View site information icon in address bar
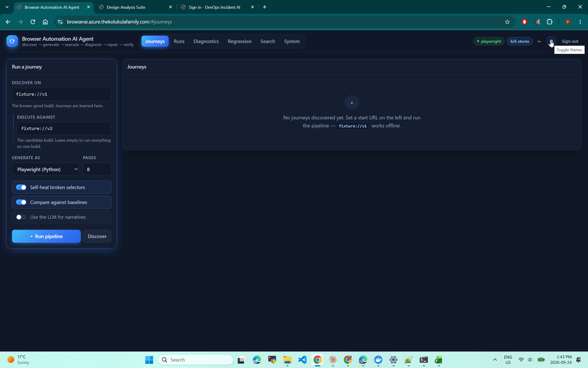Image resolution: width=588 pixels, height=368 pixels. click(x=60, y=22)
